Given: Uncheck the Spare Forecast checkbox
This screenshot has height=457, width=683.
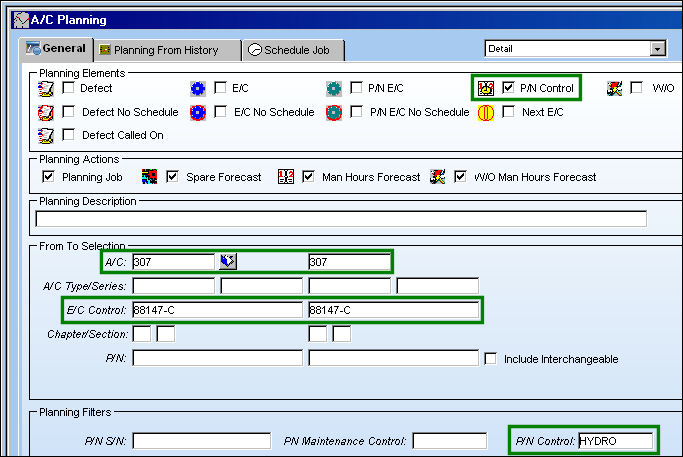Looking at the screenshot, I should click(x=172, y=176).
